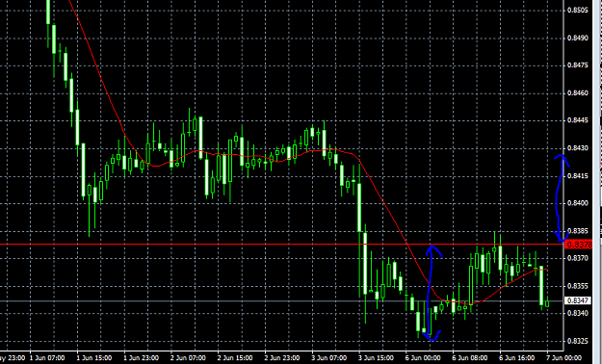Click the 3 Jun 15:00 time label
The height and width of the screenshot is (364, 602).
coord(377,358)
